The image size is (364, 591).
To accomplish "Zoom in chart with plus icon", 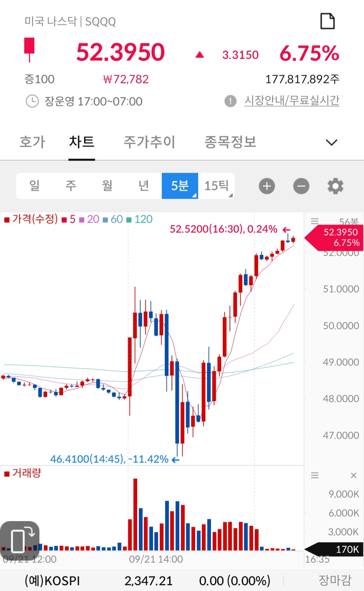I will pyautogui.click(x=267, y=186).
